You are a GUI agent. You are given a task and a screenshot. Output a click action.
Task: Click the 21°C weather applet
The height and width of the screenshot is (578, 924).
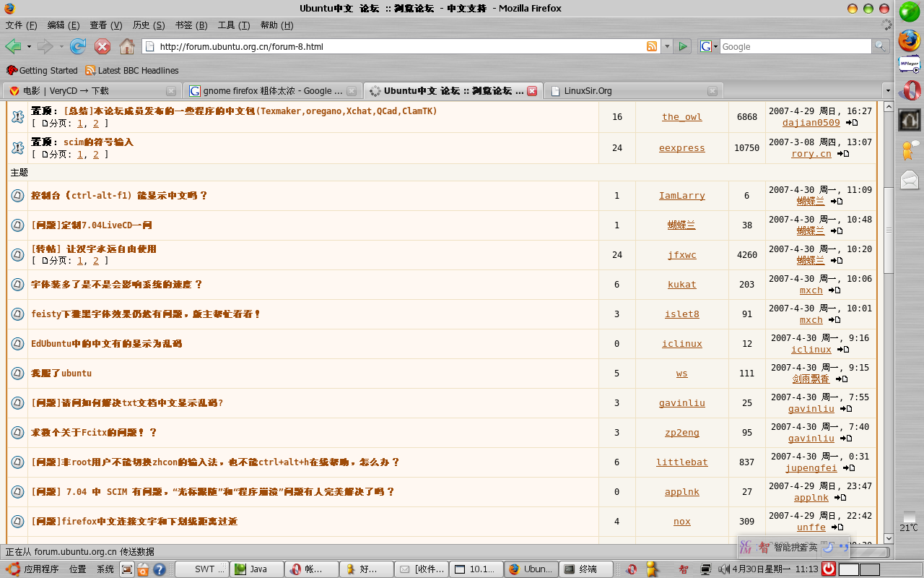tap(910, 522)
